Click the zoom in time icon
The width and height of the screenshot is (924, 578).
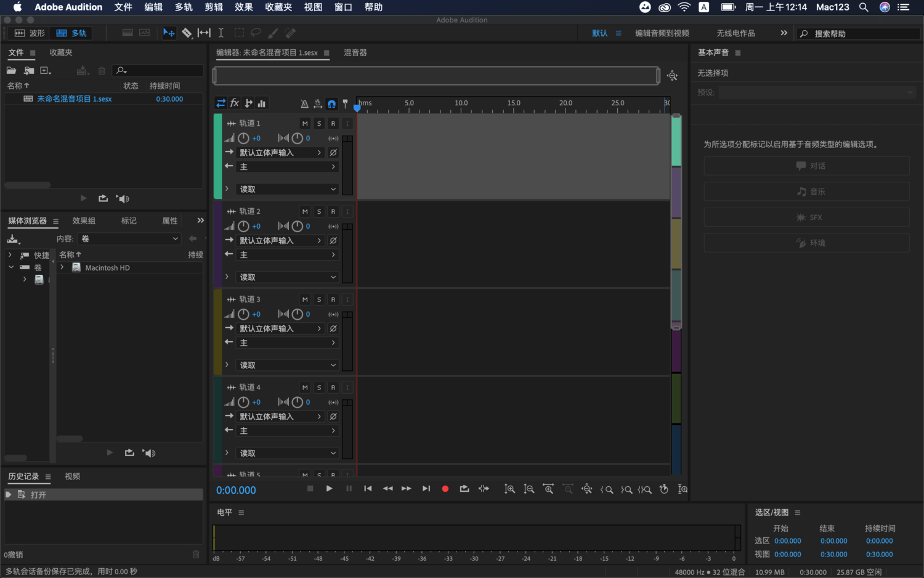548,489
